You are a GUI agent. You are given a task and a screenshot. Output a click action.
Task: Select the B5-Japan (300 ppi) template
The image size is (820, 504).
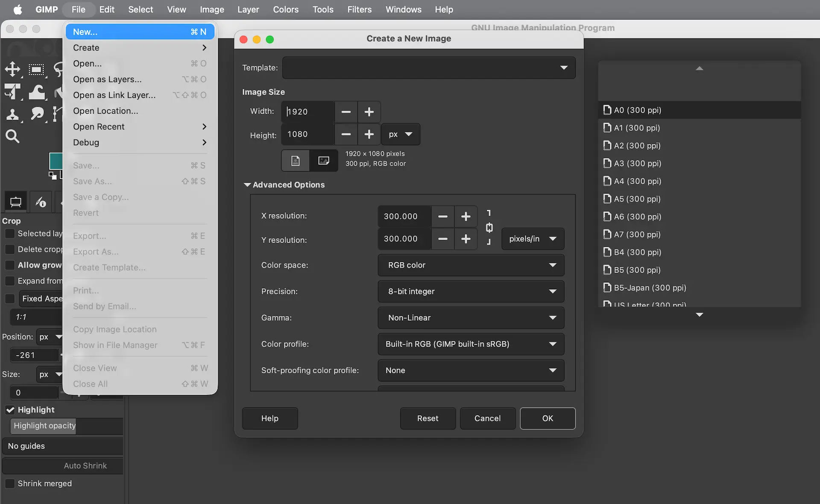point(699,288)
